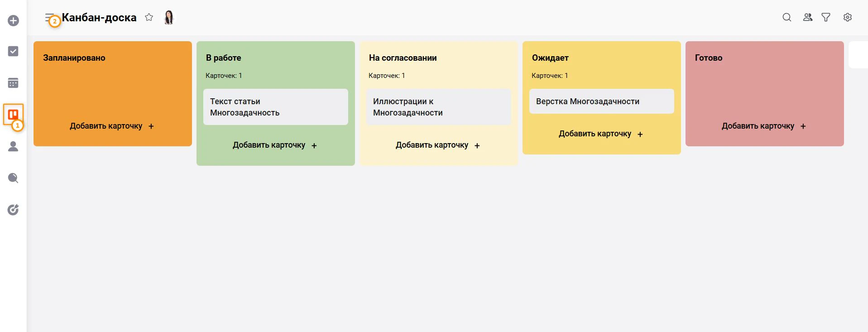Open card Текст статьи Многозадачность
This screenshot has width=868, height=332.
pyautogui.click(x=276, y=107)
